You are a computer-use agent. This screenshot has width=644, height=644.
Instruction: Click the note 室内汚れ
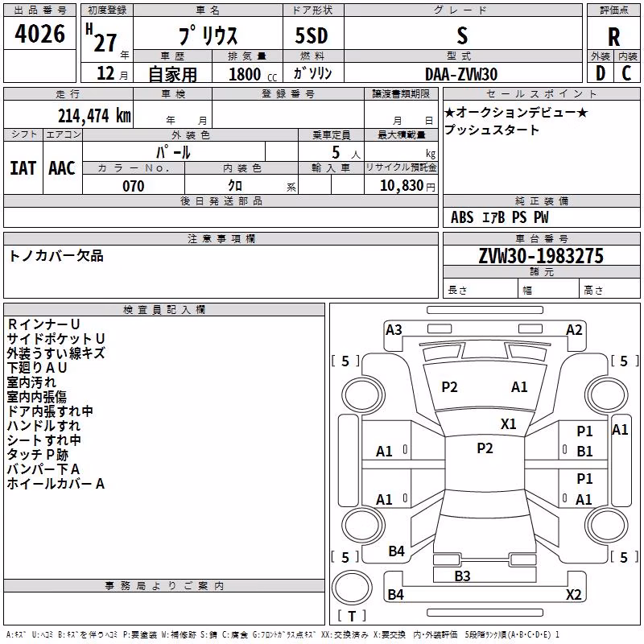[x=31, y=382]
